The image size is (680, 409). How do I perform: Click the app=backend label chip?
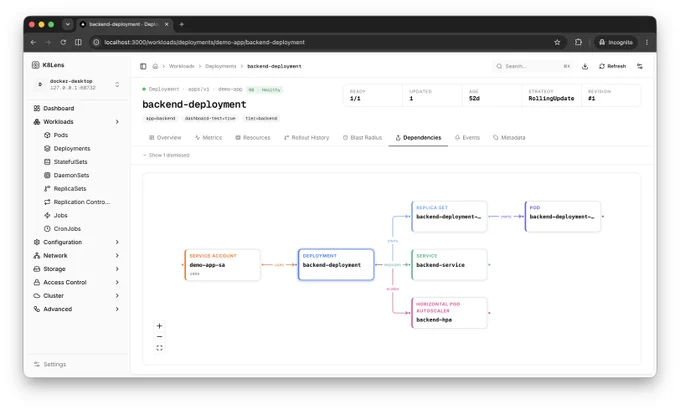pyautogui.click(x=160, y=118)
